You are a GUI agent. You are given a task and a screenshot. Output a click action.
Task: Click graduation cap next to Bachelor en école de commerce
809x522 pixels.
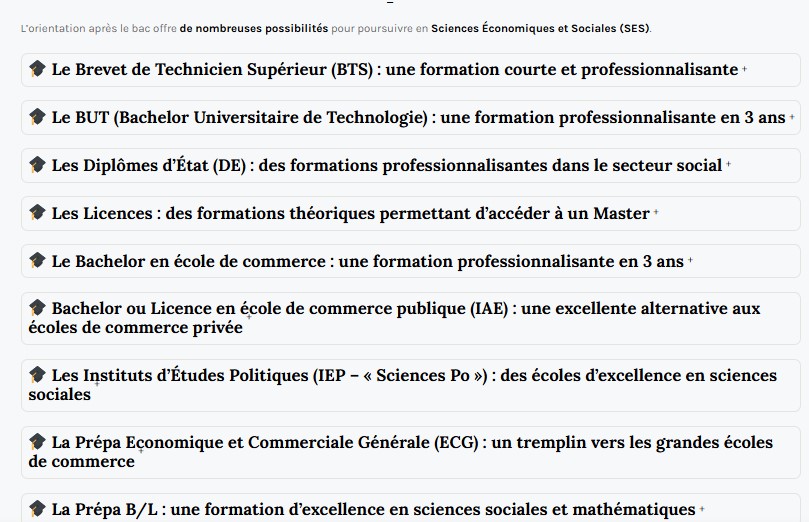click(x=37, y=261)
